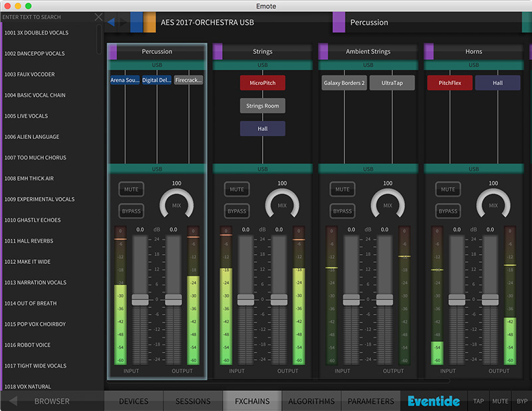Screen dimensions: 532x411
Task: Go forward with the dark right arrow
Action: point(123,23)
